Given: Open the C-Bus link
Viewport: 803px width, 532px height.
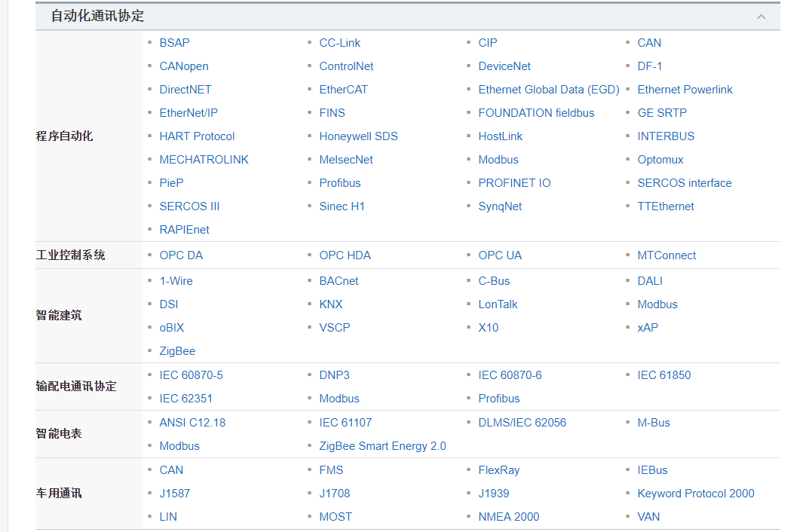Looking at the screenshot, I should point(494,281).
